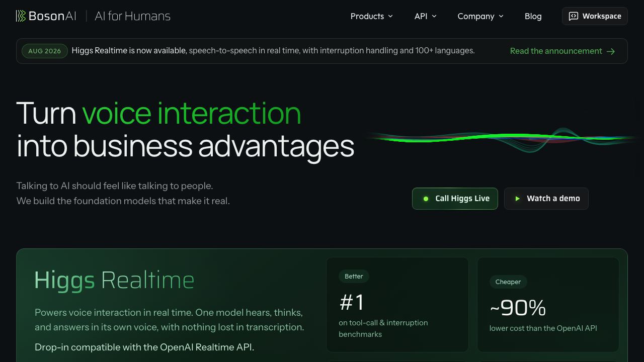Open the Products menu
This screenshot has width=644, height=362.
(372, 16)
